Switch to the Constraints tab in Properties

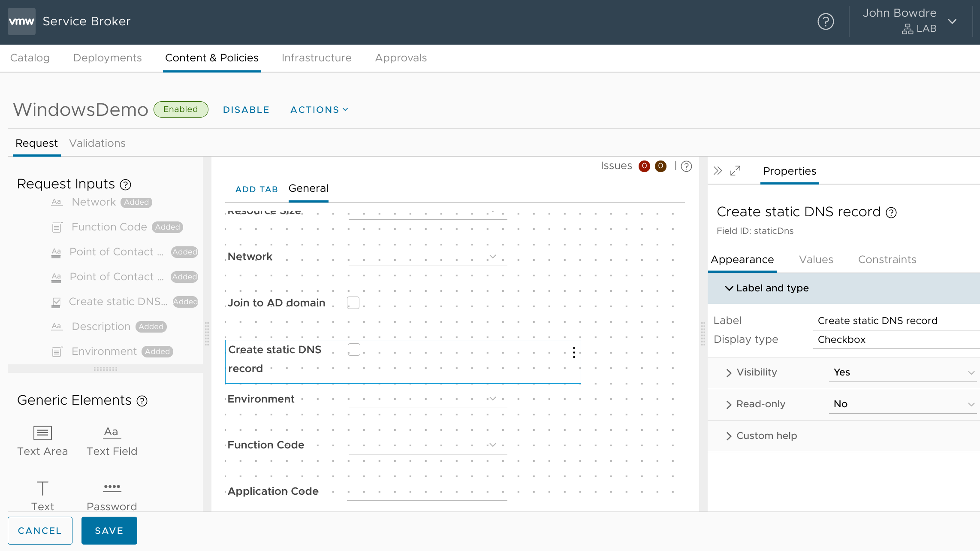pyautogui.click(x=887, y=259)
